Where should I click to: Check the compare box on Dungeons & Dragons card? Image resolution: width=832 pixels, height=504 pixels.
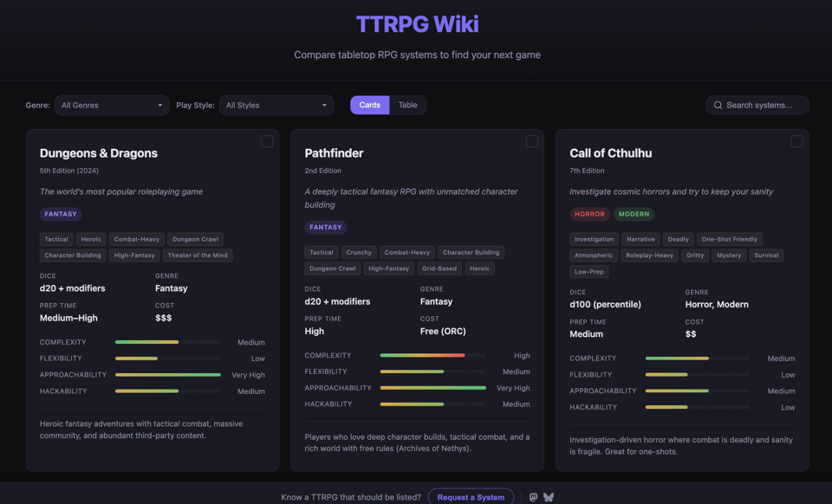[x=267, y=141]
